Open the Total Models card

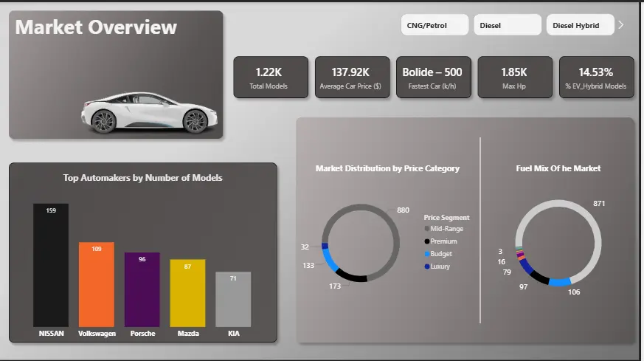pyautogui.click(x=271, y=78)
